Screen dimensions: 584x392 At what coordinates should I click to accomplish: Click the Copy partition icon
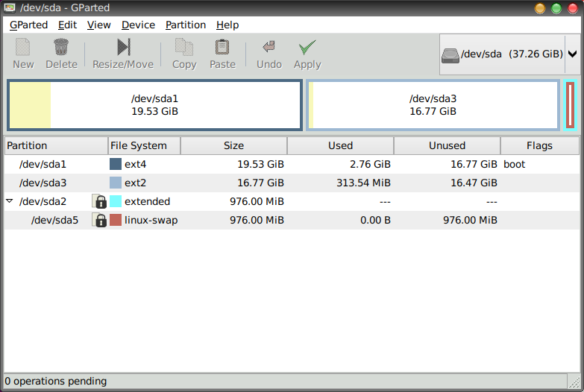(x=183, y=48)
